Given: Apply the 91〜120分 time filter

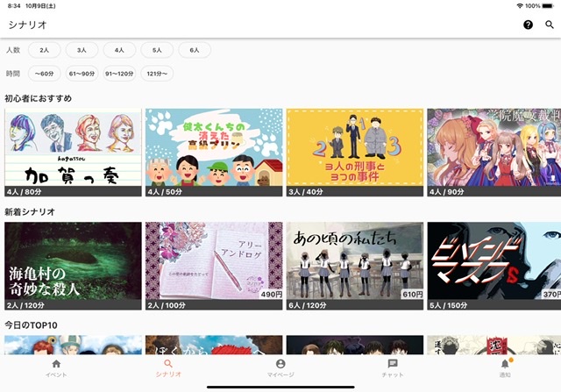Looking at the screenshot, I should coord(119,74).
